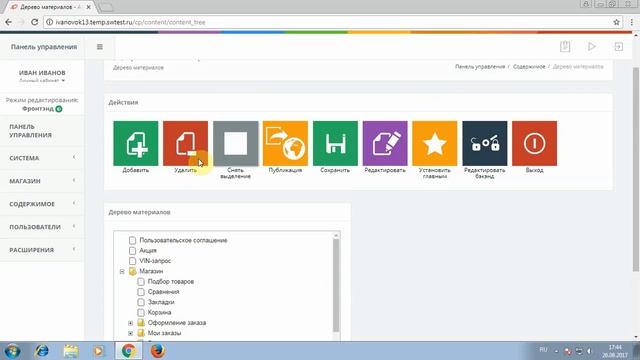Expand the Мои заказы node
640x360 pixels.
click(131, 333)
